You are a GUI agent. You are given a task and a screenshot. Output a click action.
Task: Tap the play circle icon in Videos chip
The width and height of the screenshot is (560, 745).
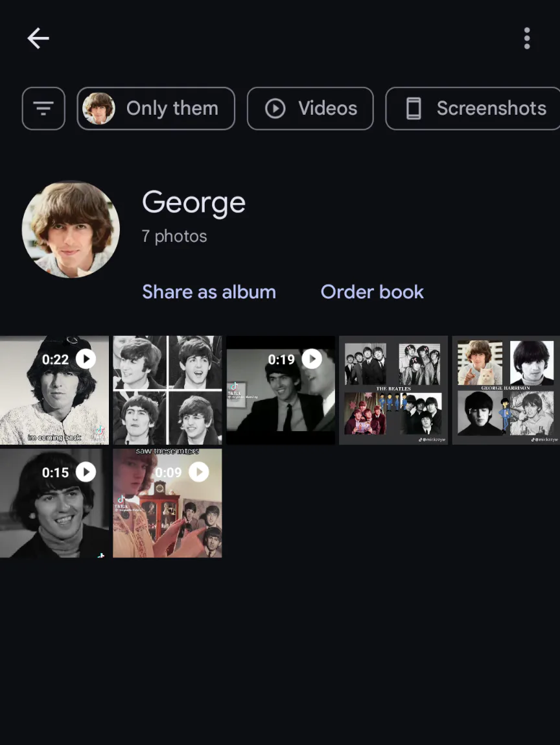[275, 108]
